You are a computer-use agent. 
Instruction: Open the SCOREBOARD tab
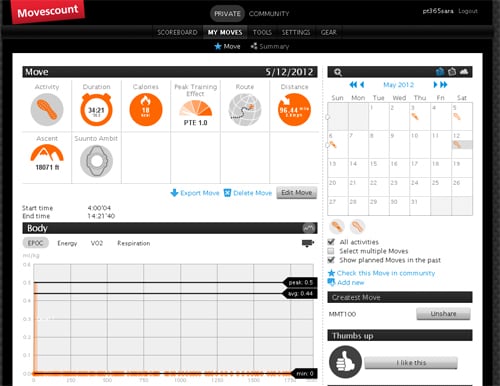(x=177, y=32)
